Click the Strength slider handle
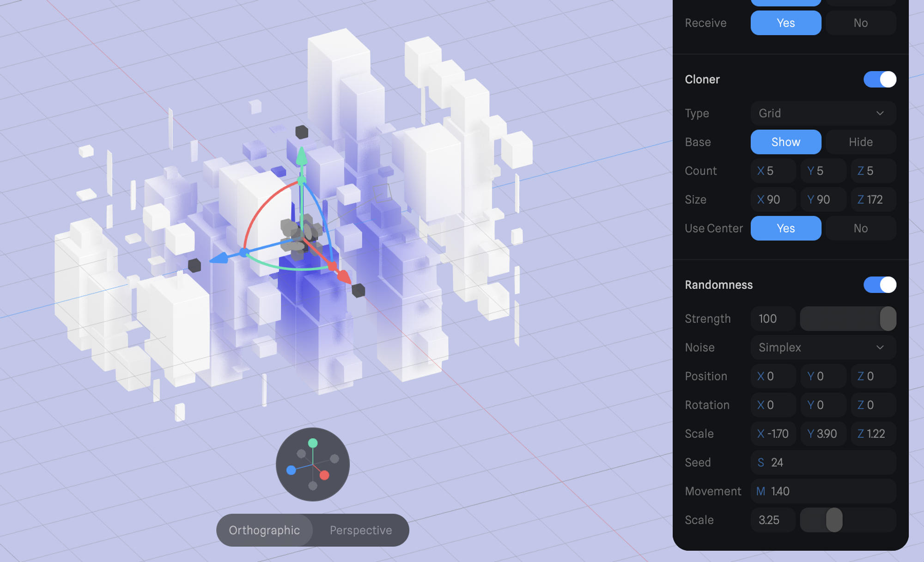 [x=888, y=318]
